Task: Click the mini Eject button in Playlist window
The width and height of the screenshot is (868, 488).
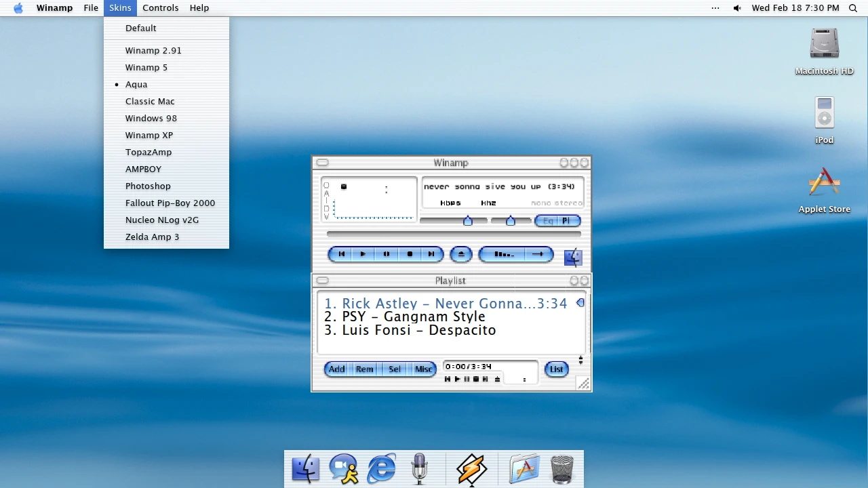Action: pos(497,379)
